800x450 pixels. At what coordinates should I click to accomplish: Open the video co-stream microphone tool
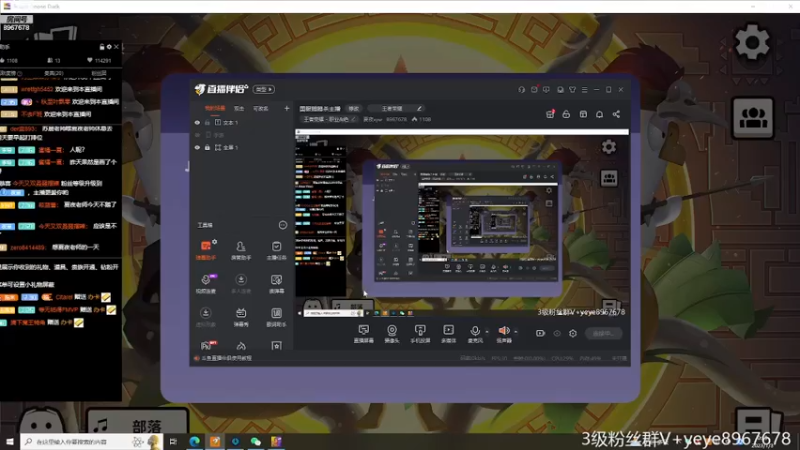point(206,284)
